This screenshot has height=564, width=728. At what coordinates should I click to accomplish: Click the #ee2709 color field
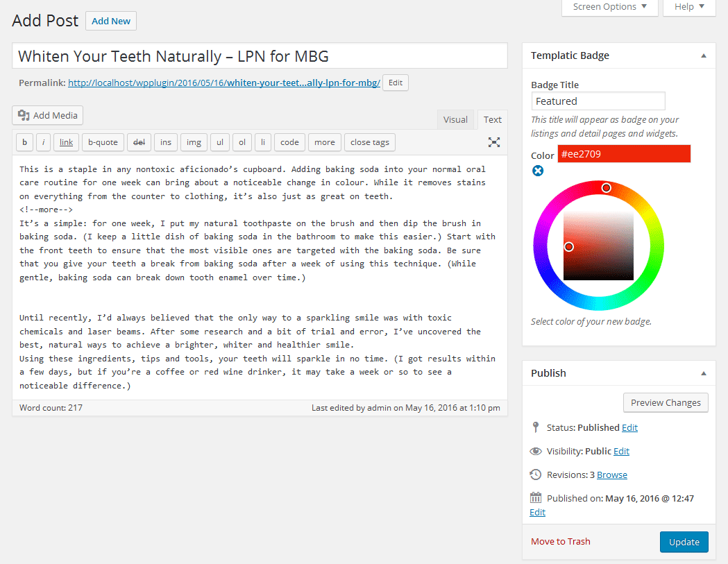click(624, 153)
